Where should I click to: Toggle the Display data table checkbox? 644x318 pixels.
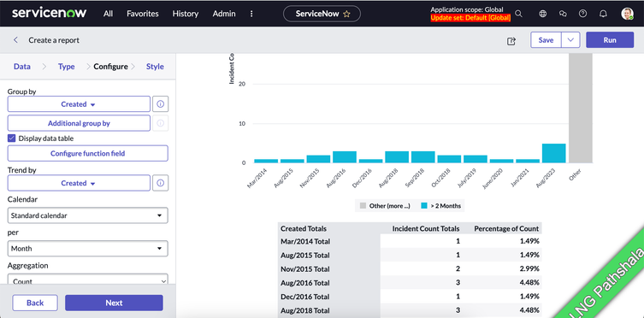click(11, 138)
